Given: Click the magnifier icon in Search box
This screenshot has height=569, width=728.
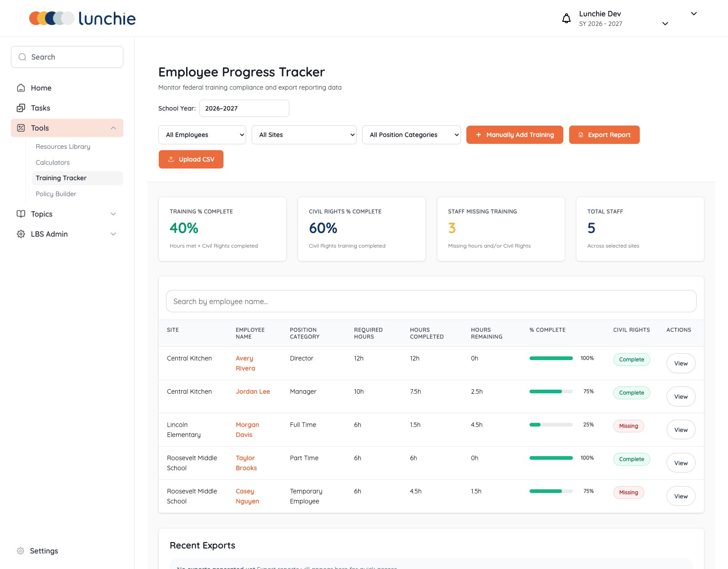Looking at the screenshot, I should tap(22, 57).
